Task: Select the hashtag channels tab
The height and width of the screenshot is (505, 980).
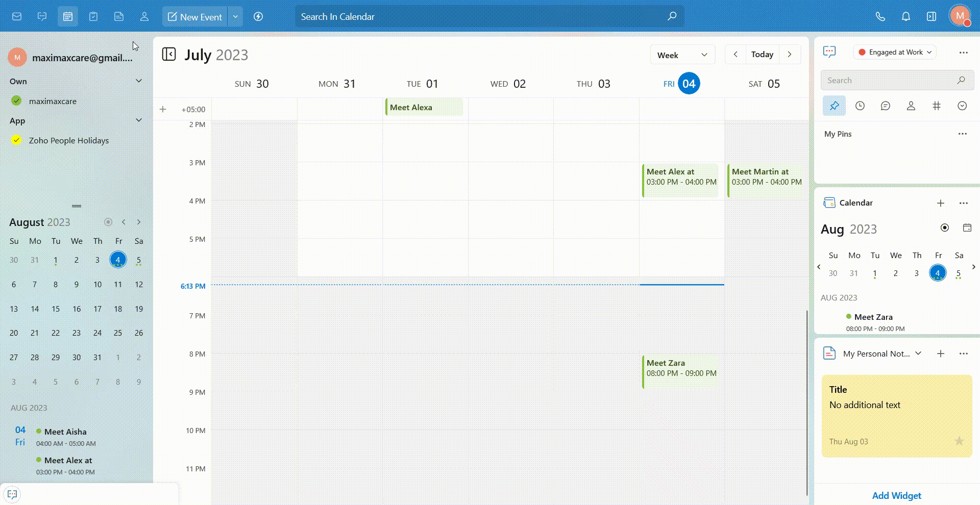Action: pyautogui.click(x=937, y=106)
